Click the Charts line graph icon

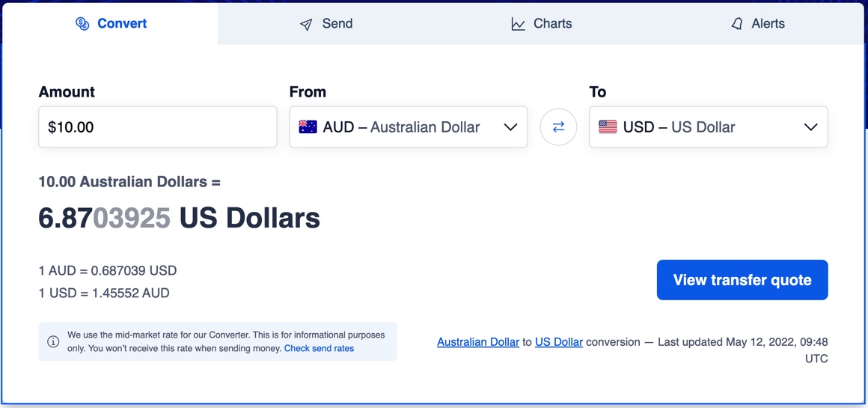pyautogui.click(x=518, y=25)
